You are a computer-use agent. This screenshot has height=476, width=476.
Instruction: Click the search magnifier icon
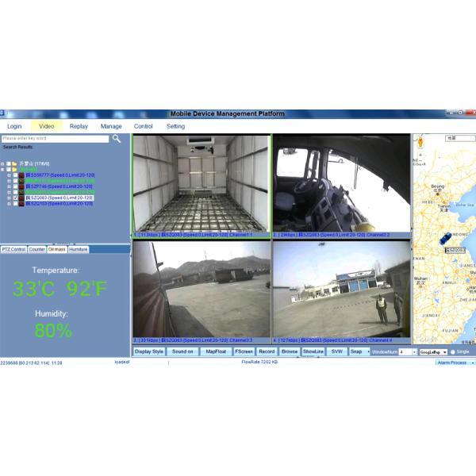[117, 139]
